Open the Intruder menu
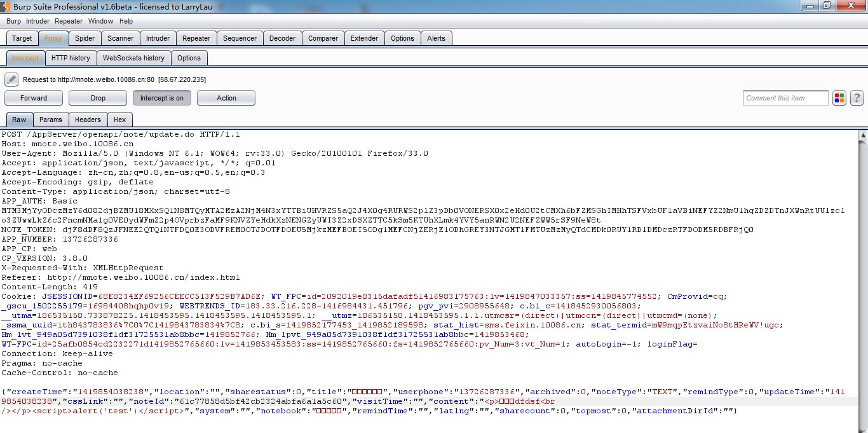The height and width of the screenshot is (433, 868). [37, 21]
